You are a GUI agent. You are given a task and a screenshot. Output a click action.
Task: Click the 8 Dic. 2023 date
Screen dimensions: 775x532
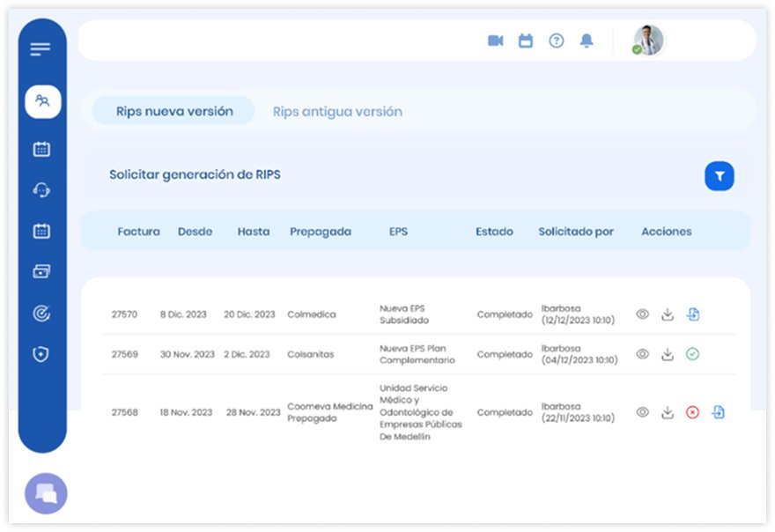[x=183, y=314]
